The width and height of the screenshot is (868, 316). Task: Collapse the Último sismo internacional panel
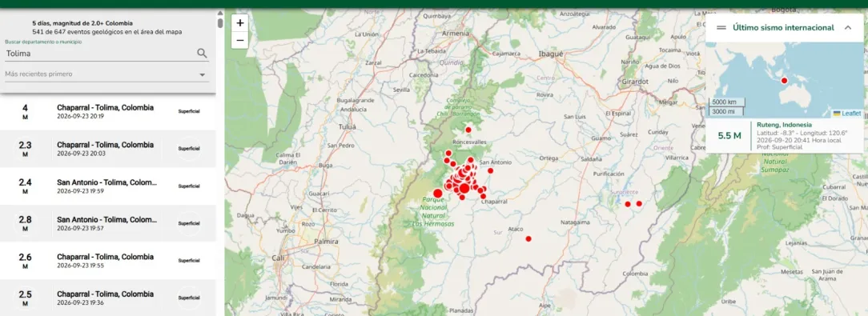click(x=847, y=28)
